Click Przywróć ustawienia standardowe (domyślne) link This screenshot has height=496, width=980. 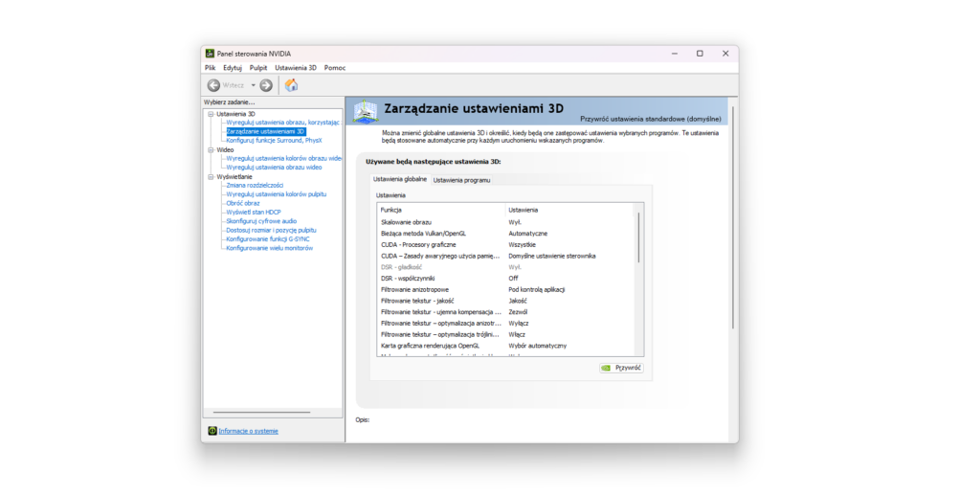(x=650, y=119)
